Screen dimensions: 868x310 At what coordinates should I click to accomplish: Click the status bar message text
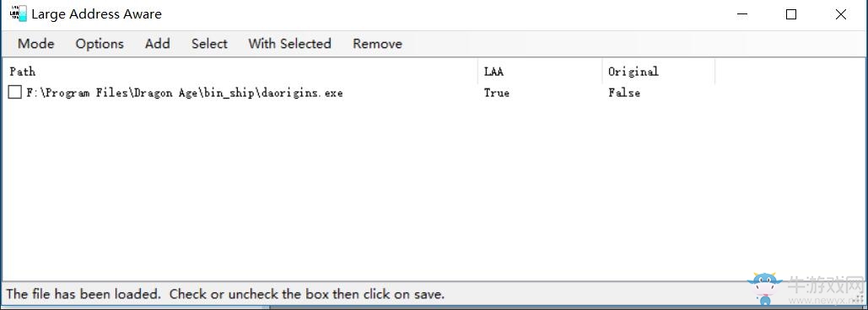[x=225, y=294]
